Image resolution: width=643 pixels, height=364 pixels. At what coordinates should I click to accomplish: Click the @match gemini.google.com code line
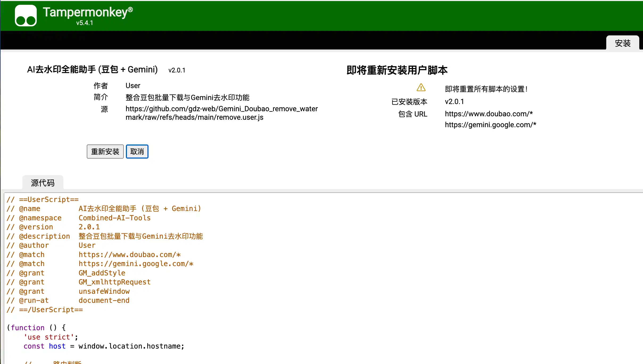[x=100, y=264]
